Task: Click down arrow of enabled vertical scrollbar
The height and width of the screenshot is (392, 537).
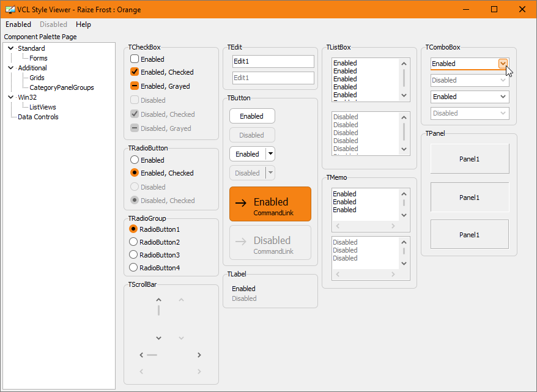Action: click(158, 338)
